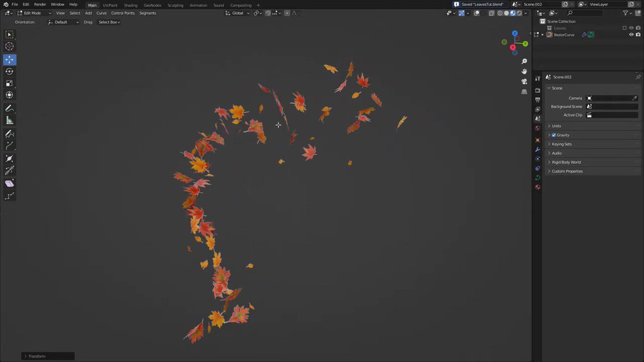Expand the Units section
The image size is (644, 362).
[557, 125]
